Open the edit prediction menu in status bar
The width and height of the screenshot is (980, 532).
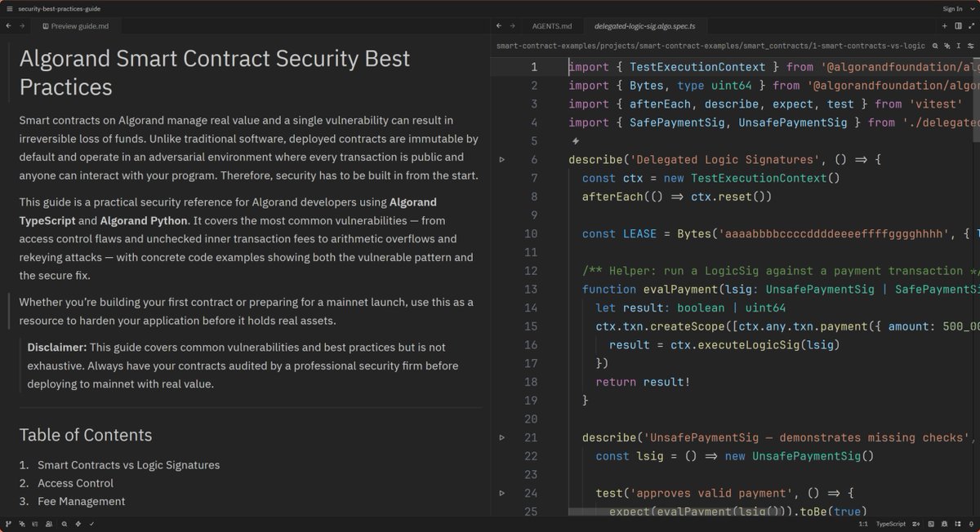[915, 524]
